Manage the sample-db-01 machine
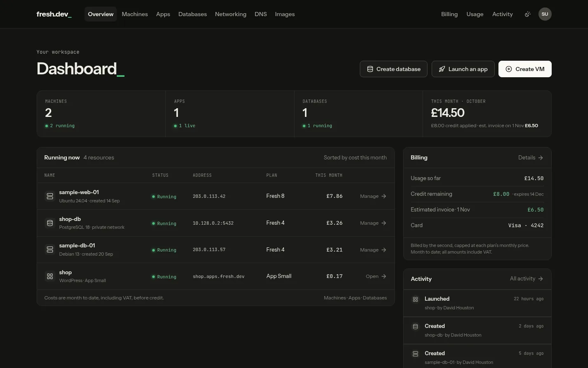Viewport: 588px width, 368px height. (x=373, y=250)
